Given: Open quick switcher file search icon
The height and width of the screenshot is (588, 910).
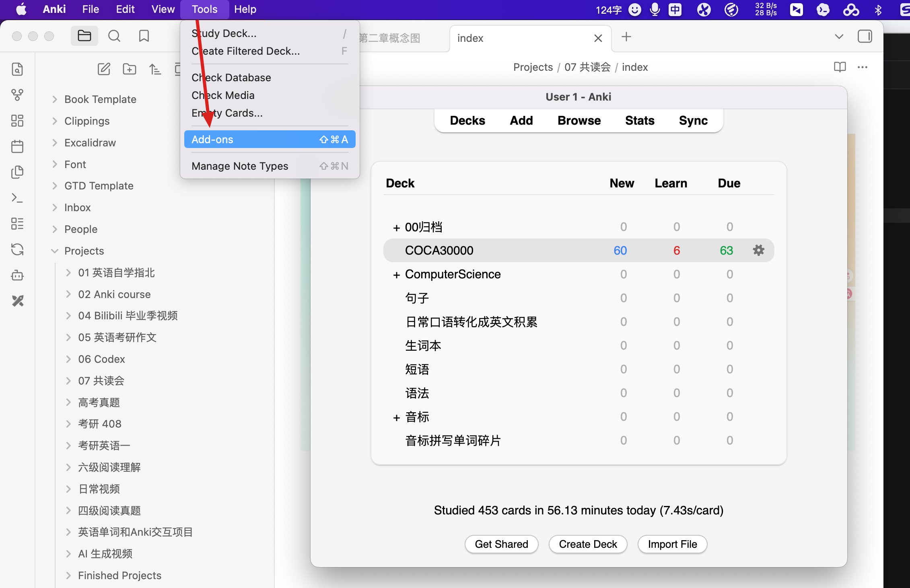Looking at the screenshot, I should (17, 69).
